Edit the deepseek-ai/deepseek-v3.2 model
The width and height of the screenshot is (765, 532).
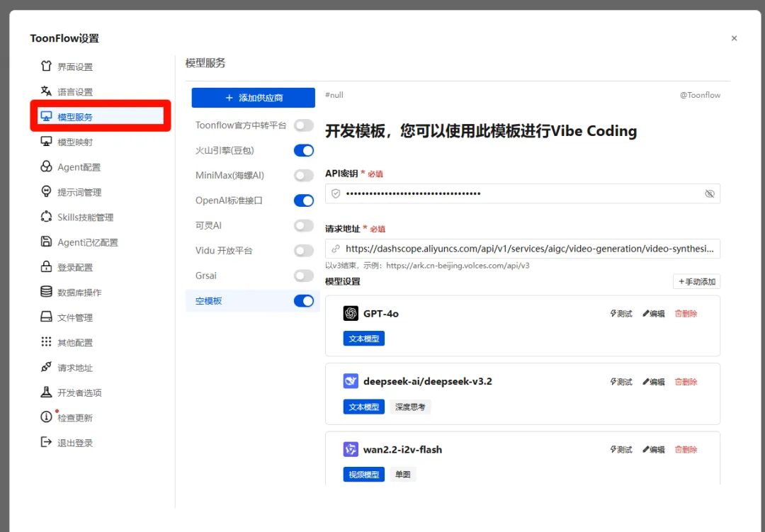653,381
